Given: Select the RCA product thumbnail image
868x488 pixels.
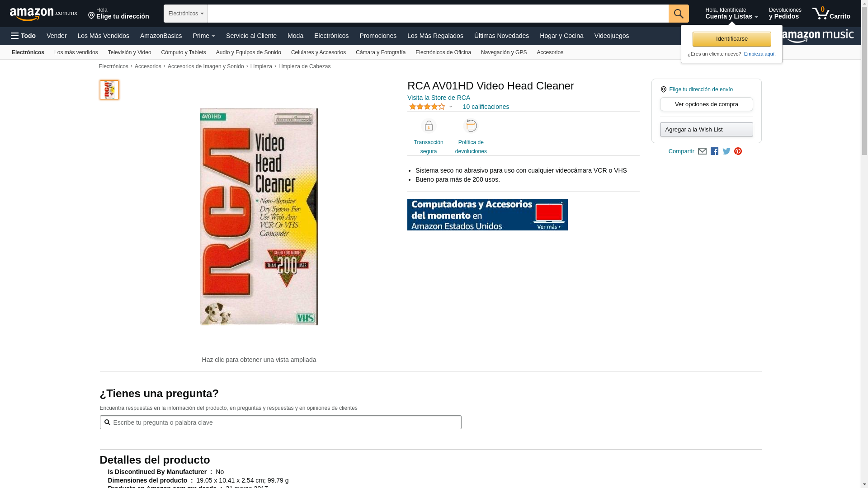Looking at the screenshot, I should 109,90.
